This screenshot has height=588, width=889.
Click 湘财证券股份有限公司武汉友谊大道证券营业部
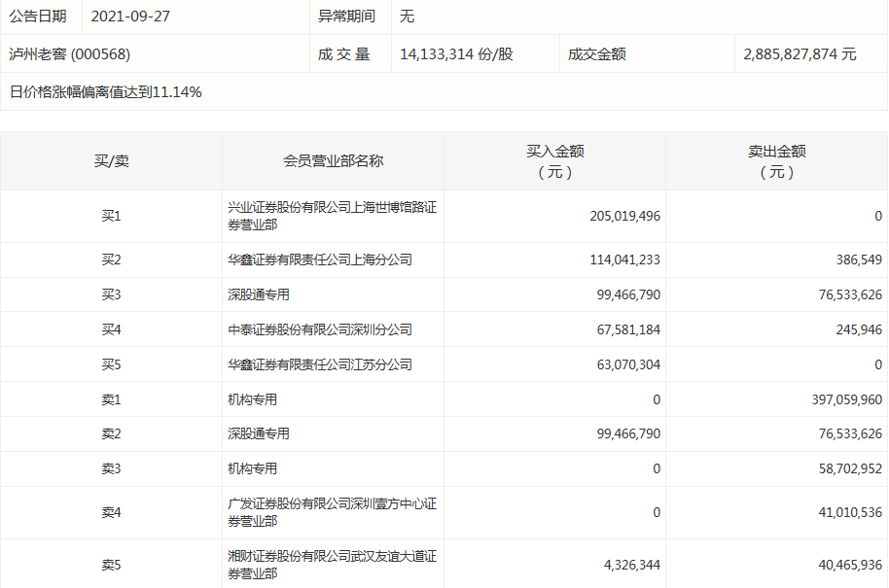(x=333, y=565)
